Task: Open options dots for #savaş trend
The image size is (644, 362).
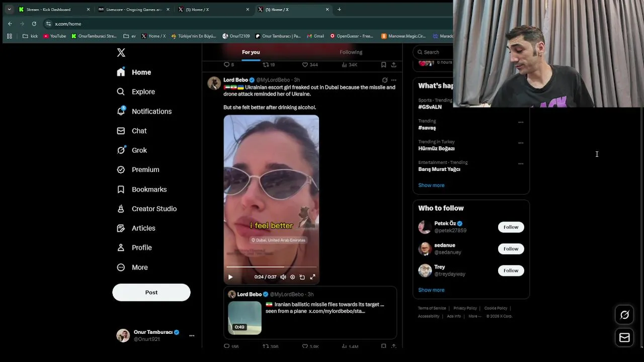Action: 521,122
